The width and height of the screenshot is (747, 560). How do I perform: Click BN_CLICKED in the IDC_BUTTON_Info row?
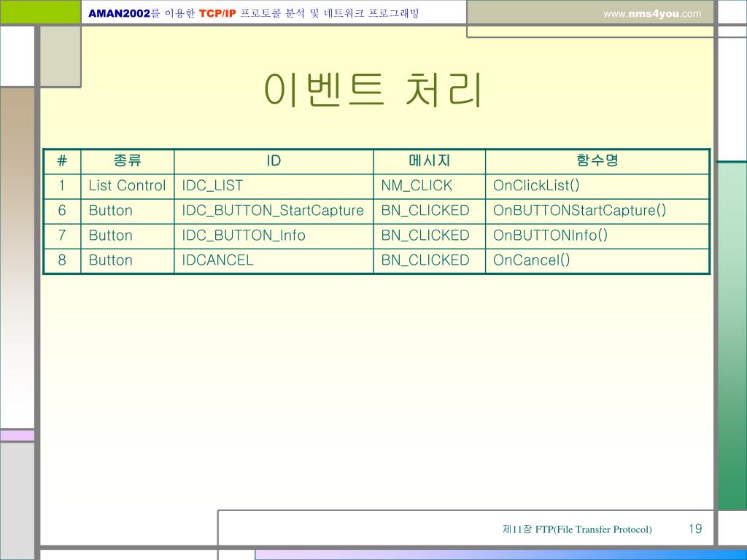(x=429, y=236)
